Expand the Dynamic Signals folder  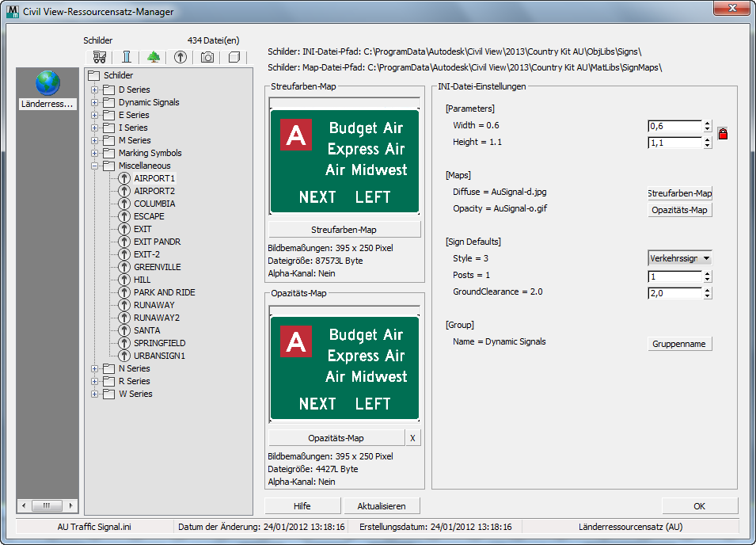pyautogui.click(x=94, y=102)
